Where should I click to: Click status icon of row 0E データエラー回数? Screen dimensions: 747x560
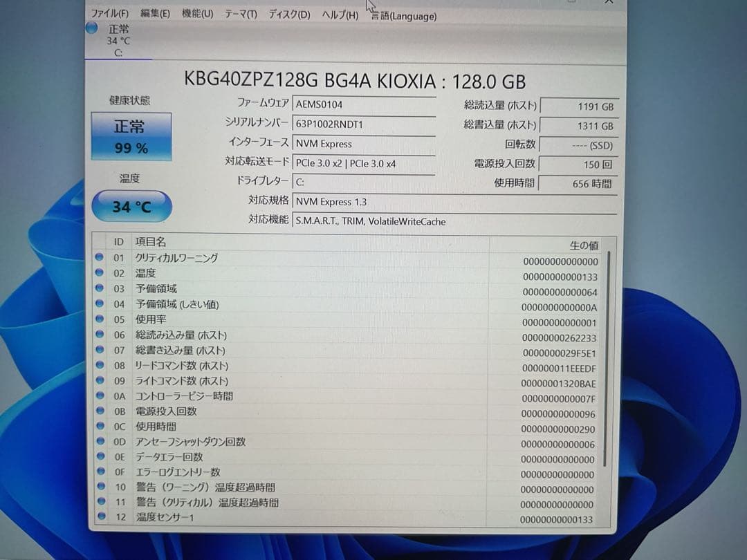[100, 456]
